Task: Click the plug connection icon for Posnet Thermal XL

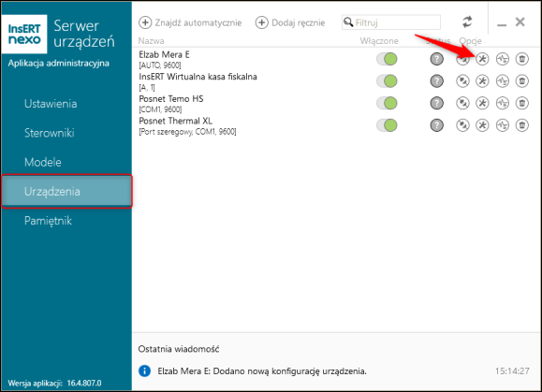Action: point(462,125)
